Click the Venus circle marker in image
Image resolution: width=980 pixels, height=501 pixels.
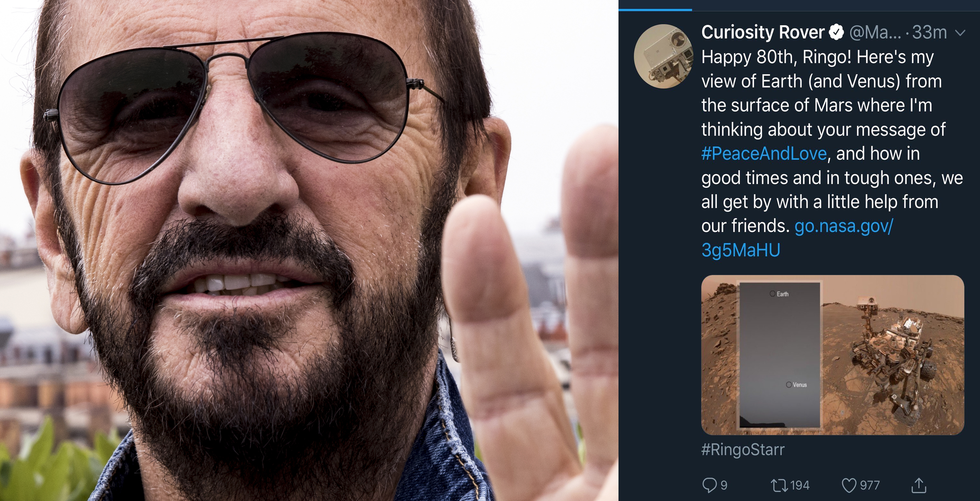click(789, 385)
